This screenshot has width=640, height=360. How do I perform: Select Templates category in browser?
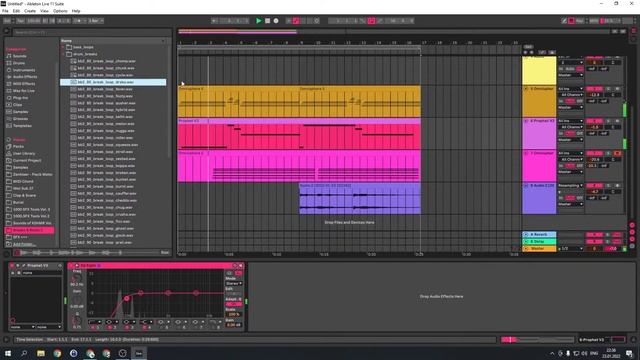[22, 125]
